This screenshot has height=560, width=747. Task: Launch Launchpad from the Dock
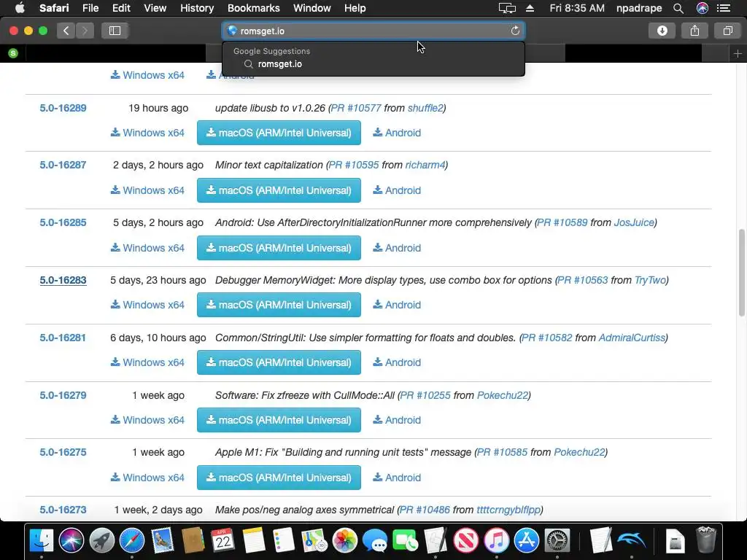[101, 540]
